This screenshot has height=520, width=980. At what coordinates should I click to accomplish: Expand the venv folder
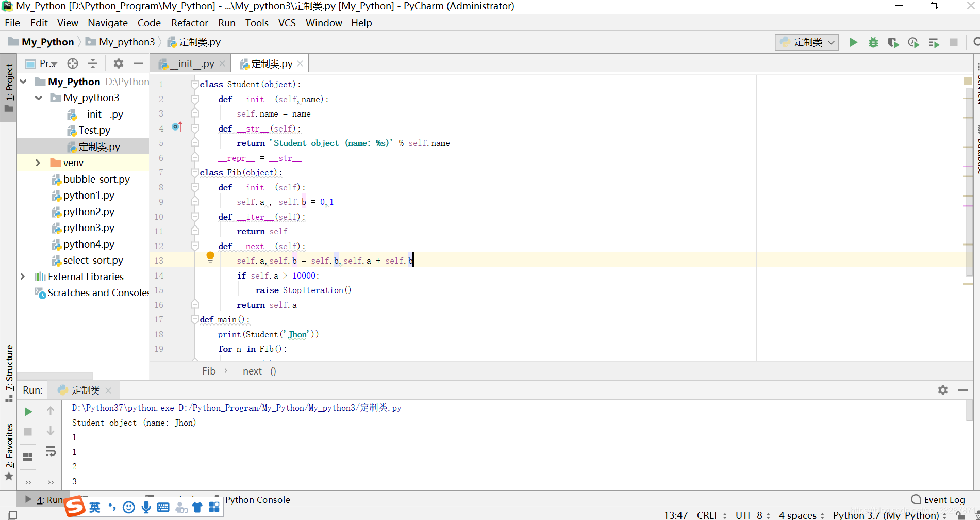click(x=38, y=163)
